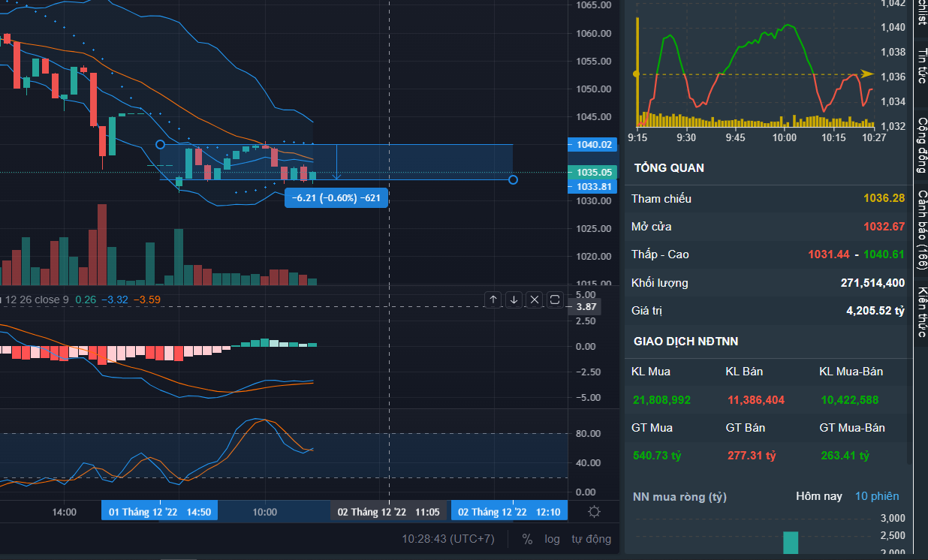Toggle percent scale mode
This screenshot has height=560, width=928.
tap(527, 539)
